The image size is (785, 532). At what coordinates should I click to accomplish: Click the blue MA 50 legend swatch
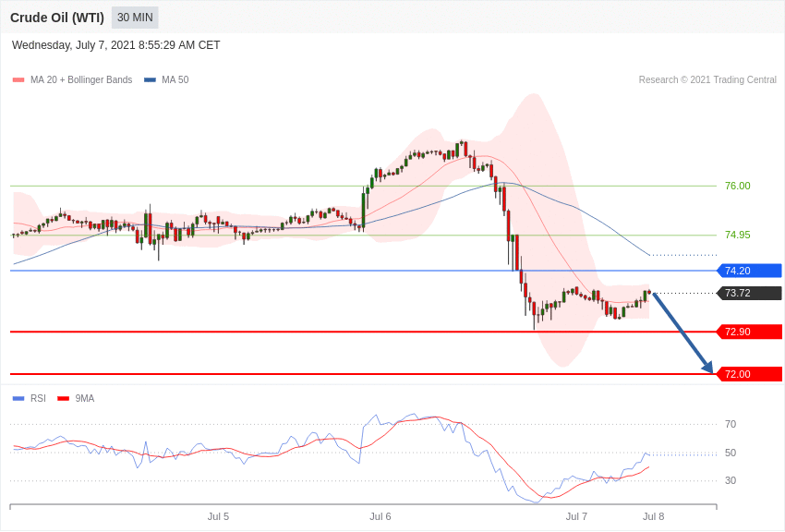[150, 80]
